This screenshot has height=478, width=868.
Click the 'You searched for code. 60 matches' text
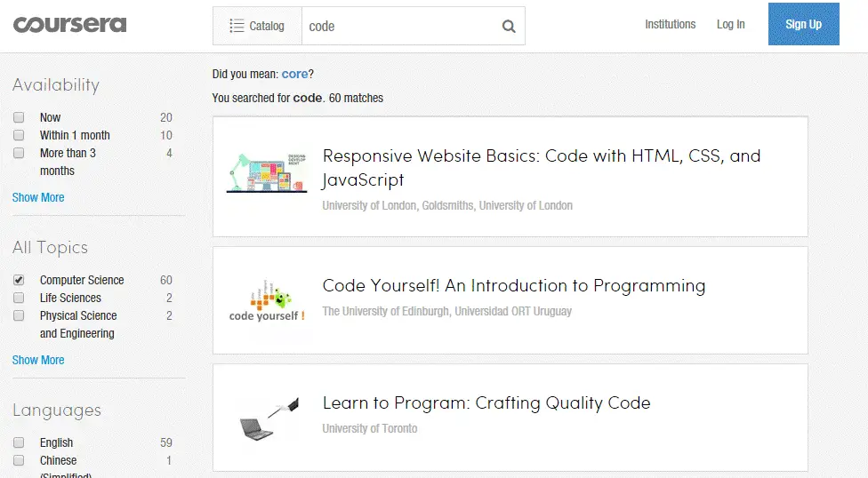pyautogui.click(x=297, y=98)
